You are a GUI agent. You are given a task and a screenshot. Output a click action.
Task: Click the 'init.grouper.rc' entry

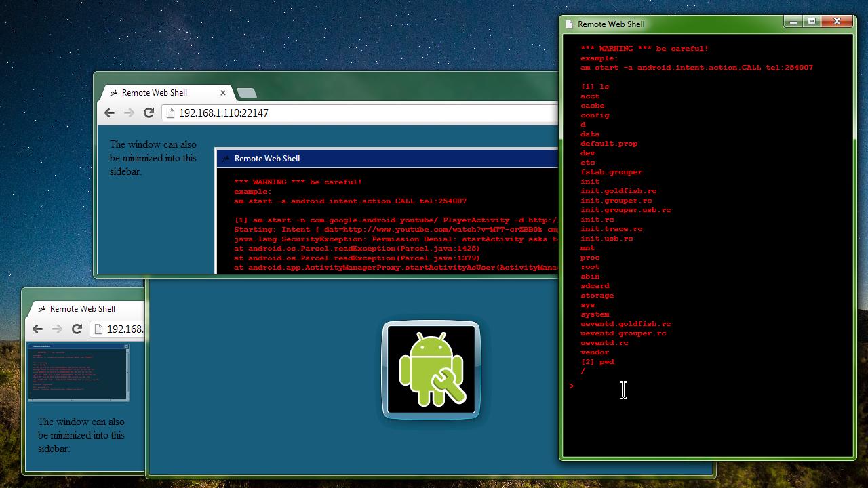pyautogui.click(x=616, y=201)
